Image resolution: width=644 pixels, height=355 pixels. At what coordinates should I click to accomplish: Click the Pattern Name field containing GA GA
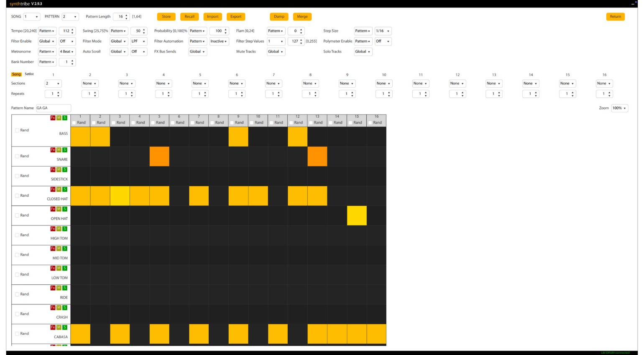tap(53, 108)
